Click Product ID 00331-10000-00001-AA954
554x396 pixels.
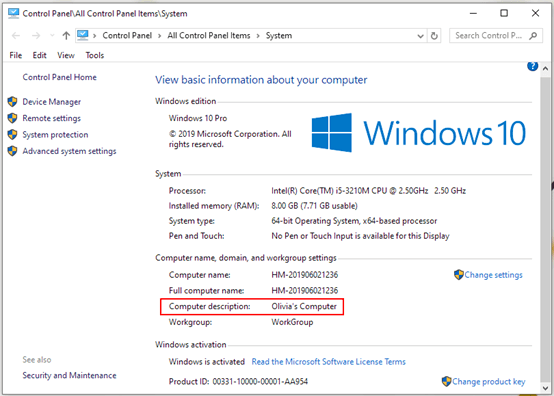[238, 382]
